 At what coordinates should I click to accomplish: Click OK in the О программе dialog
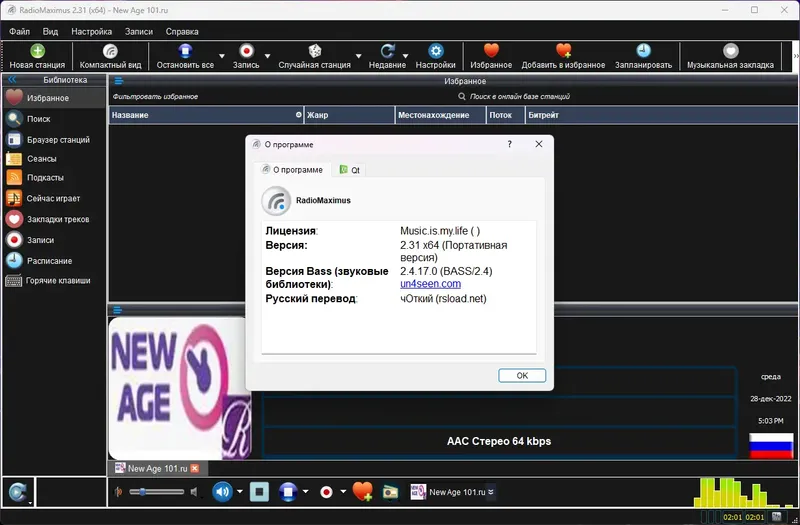(x=522, y=376)
